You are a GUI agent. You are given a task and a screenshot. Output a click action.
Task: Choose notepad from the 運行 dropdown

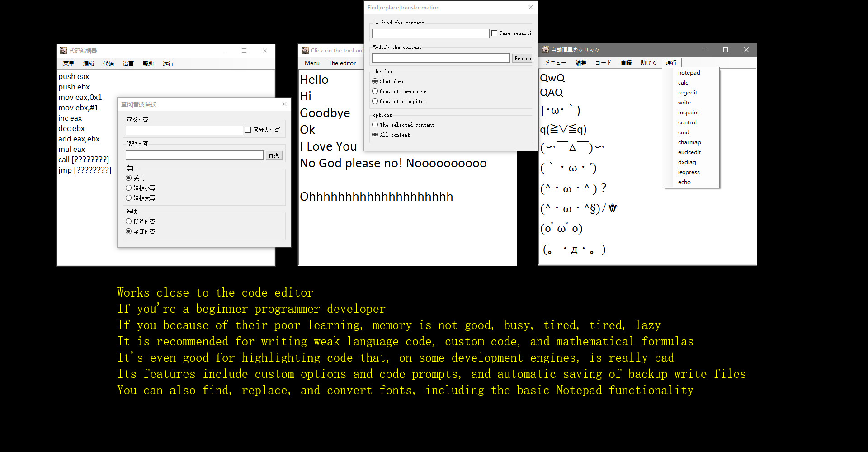[691, 73]
